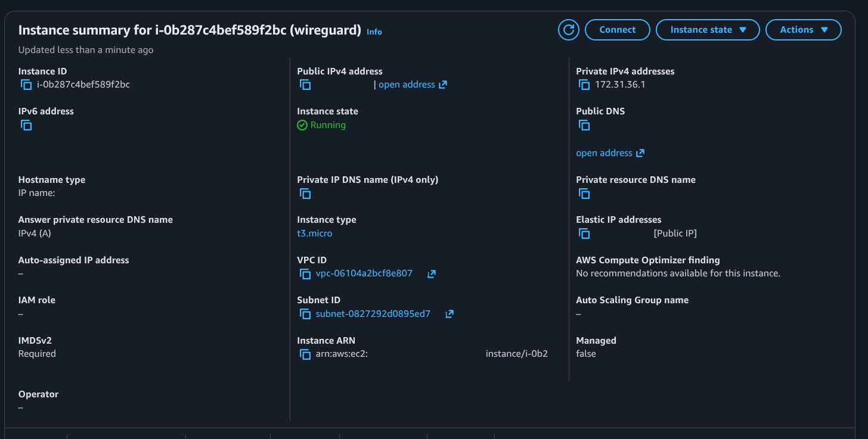Open address link under Public DNS
Image resolution: width=868 pixels, height=439 pixels.
pos(610,153)
